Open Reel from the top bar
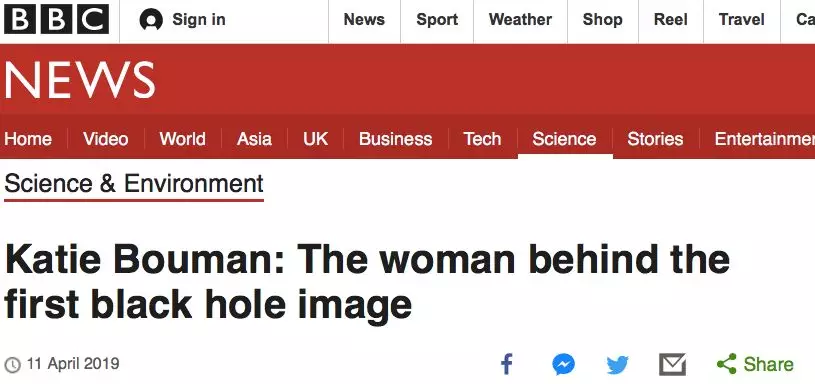The width and height of the screenshot is (815, 384). [x=671, y=20]
